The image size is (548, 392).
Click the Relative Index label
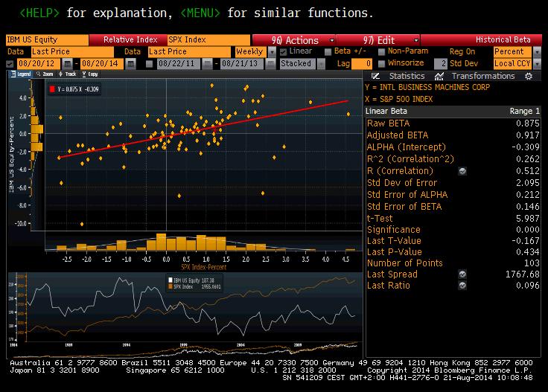[130, 39]
